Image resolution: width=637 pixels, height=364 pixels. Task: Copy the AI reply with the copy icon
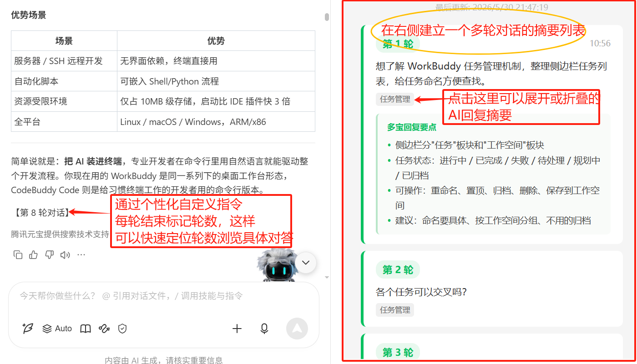(x=18, y=255)
